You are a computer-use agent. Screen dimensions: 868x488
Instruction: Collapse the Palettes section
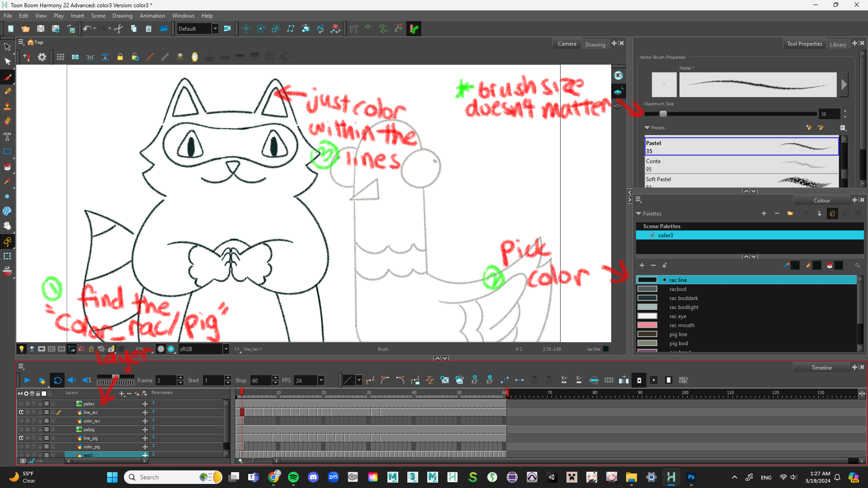(x=638, y=214)
